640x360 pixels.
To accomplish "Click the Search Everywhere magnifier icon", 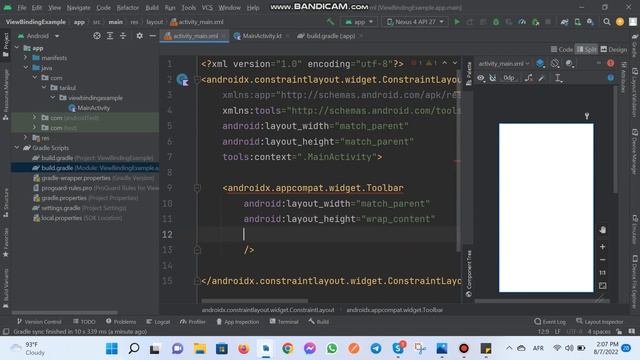I will (607, 22).
